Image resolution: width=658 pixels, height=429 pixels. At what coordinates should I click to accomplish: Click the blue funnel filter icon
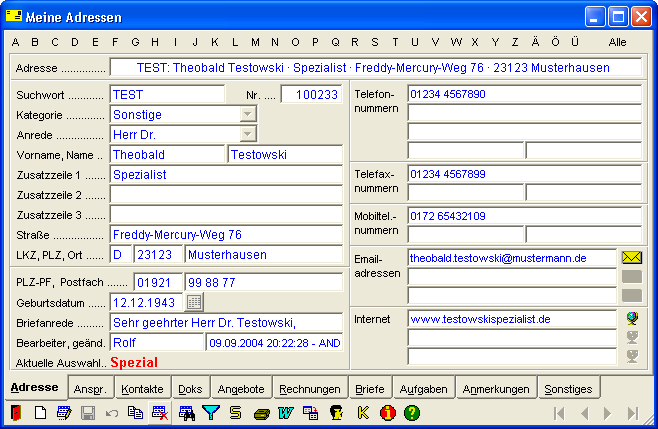coord(211,413)
